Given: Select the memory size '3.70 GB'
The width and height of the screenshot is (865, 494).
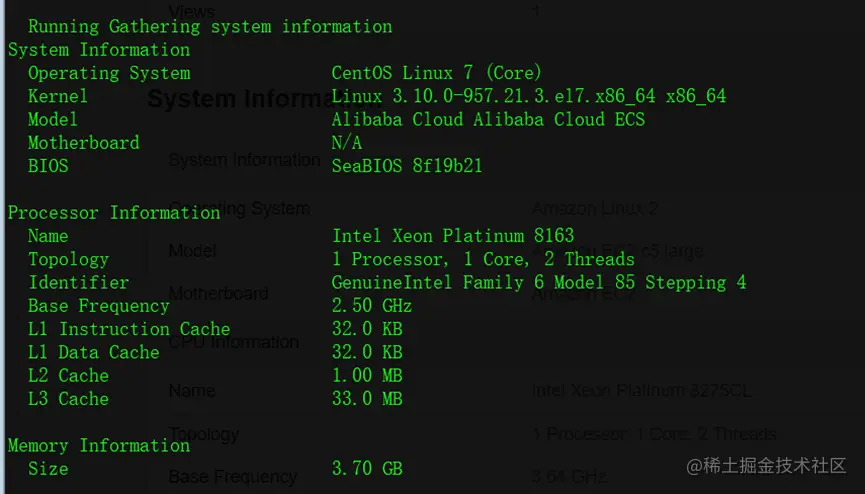Looking at the screenshot, I should (367, 469).
